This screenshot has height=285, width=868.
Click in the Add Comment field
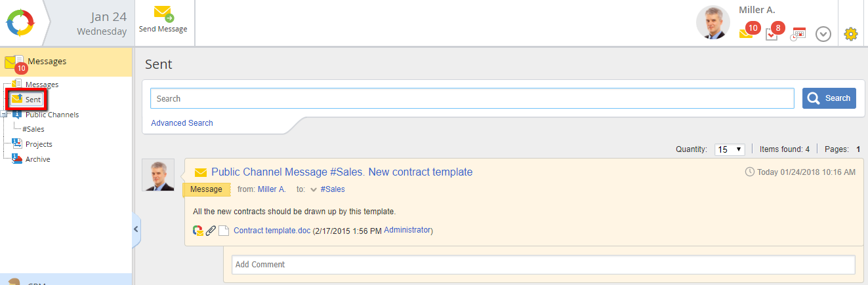[543, 265]
